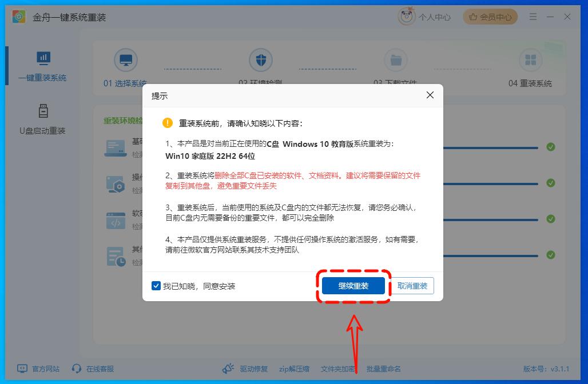Click the 01 选择系统 monitor icon
The width and height of the screenshot is (588, 384).
click(126, 59)
